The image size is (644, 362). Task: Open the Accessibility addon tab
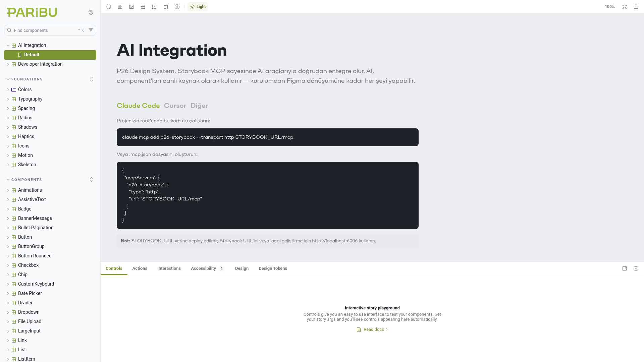[x=207, y=268]
